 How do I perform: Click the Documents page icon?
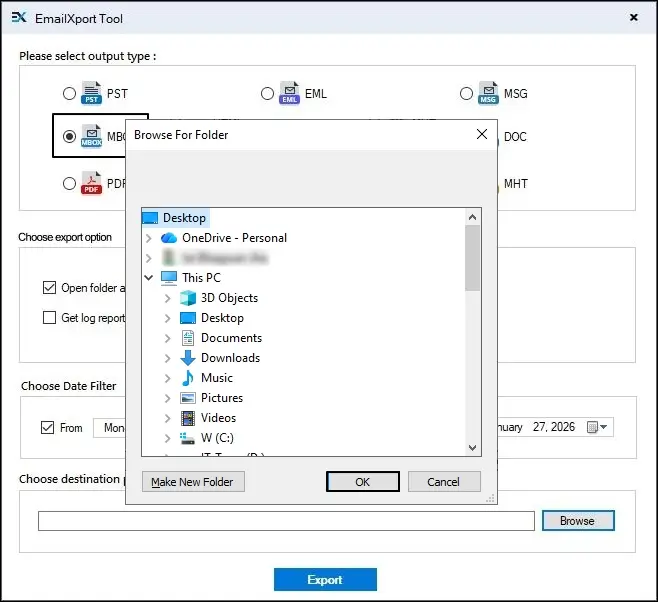[188, 338]
